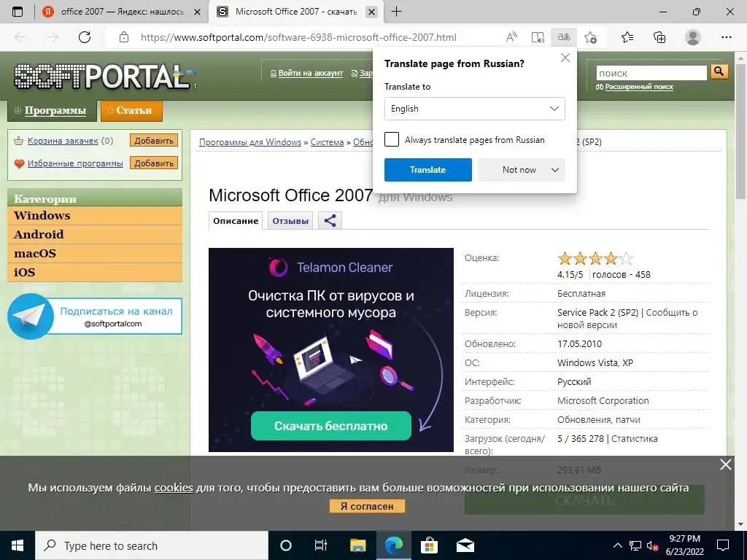The image size is (747, 560).
Task: Dismiss the cookie banner with X
Action: click(x=726, y=464)
